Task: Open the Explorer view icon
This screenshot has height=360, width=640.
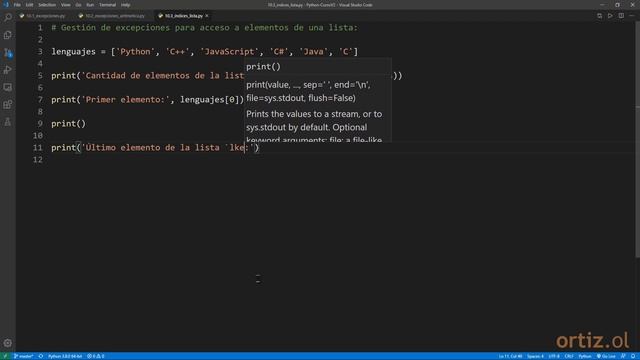Action: tap(8, 35)
